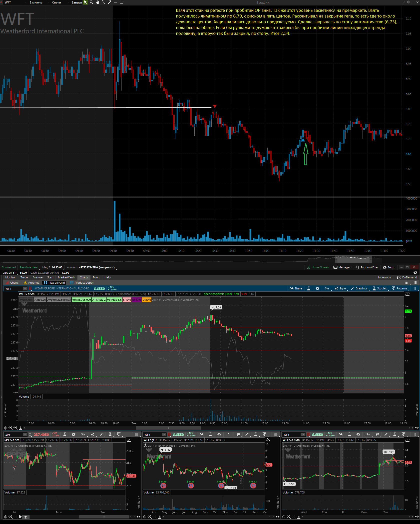Select the hand pan tool in top toolbar
Viewport: 420px width, 524px height.
[98, 2]
